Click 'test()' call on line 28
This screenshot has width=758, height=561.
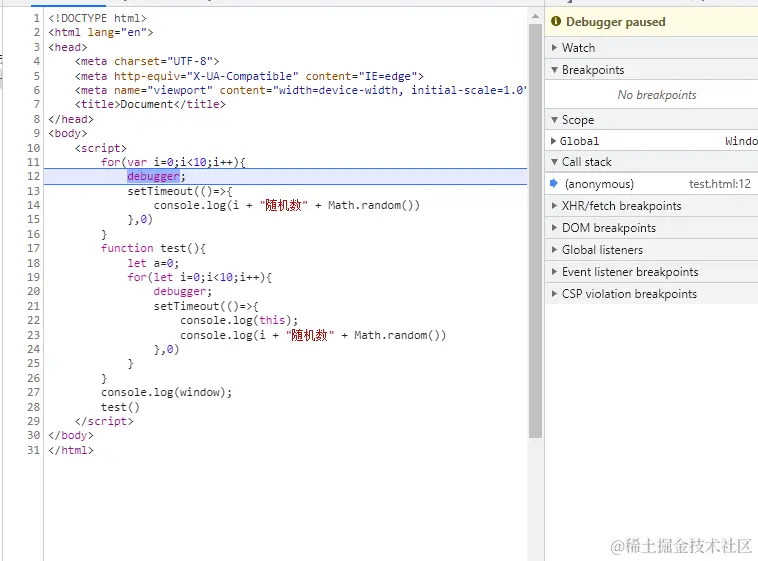(120, 407)
